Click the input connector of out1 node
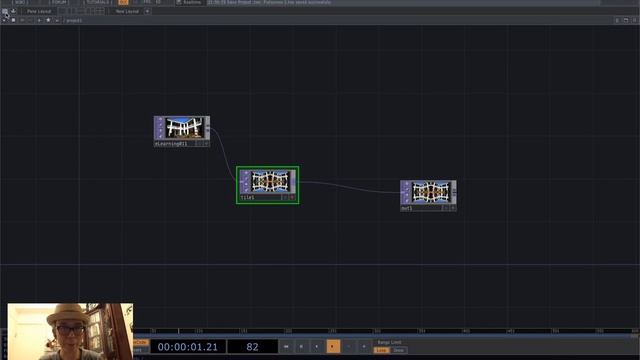Screen dimensions: 640x360 click(x=403, y=192)
